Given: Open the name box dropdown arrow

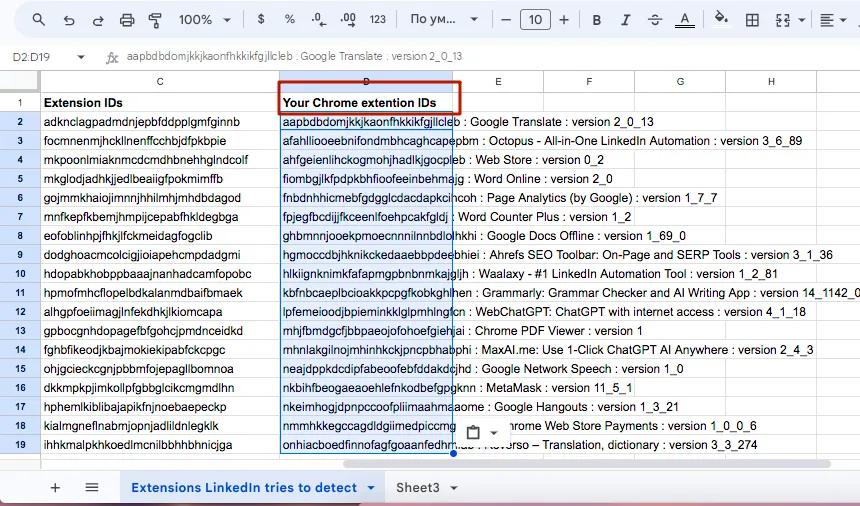Looking at the screenshot, I should click(x=81, y=56).
